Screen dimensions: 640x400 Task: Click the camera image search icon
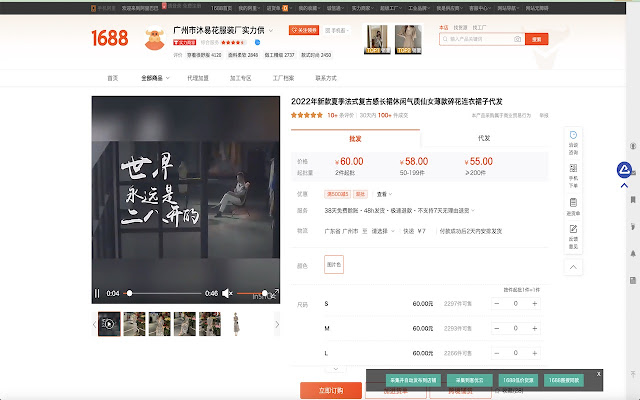click(x=517, y=39)
